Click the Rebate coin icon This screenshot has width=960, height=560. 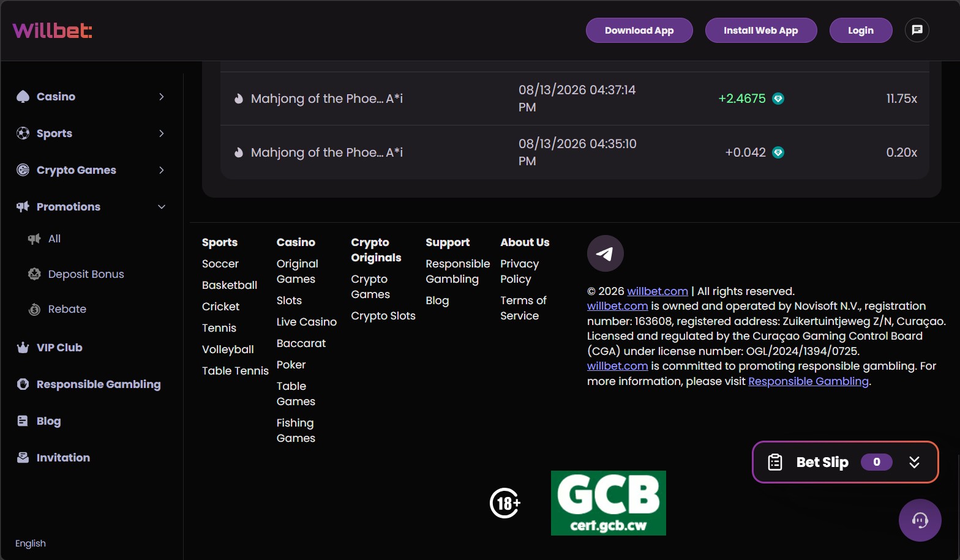34,309
